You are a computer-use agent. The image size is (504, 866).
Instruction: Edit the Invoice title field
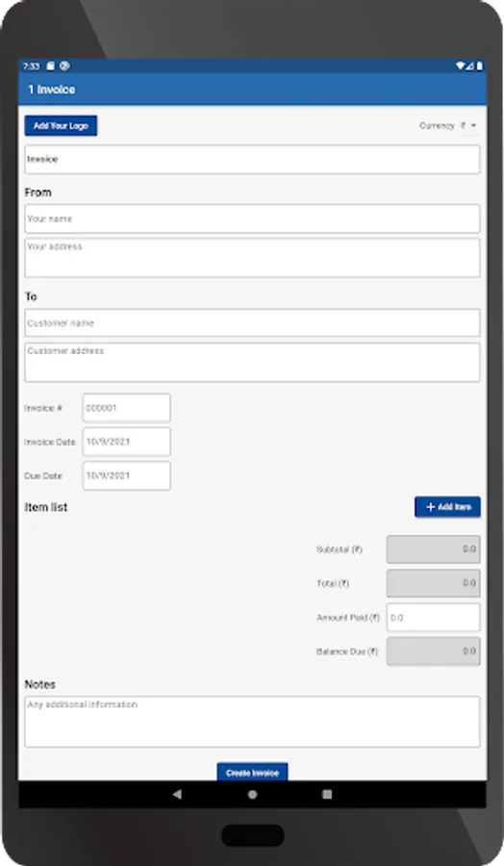point(252,159)
